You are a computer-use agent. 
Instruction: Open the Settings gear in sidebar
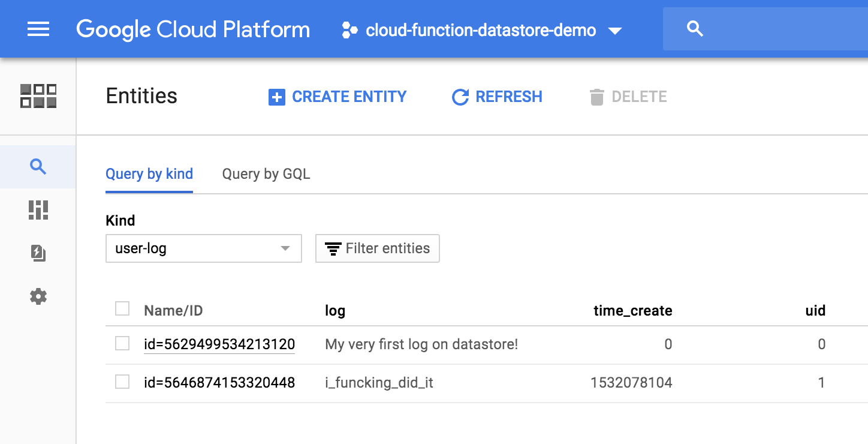pyautogui.click(x=38, y=296)
